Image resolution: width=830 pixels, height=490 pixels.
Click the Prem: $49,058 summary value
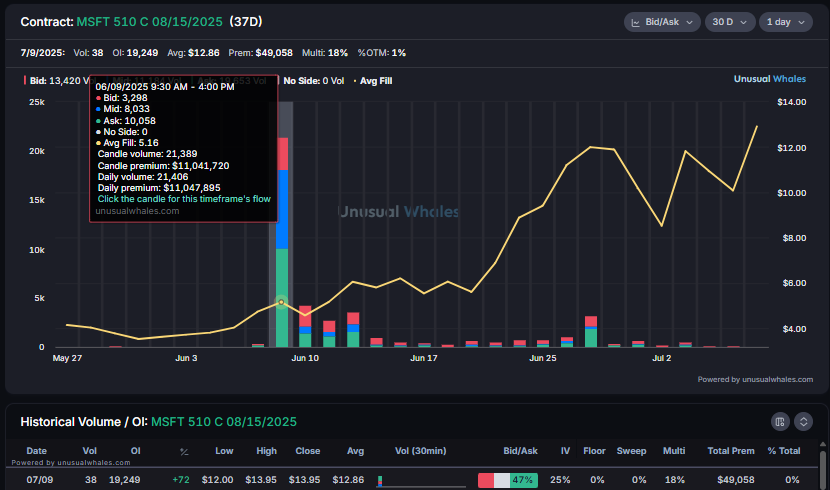coord(260,53)
